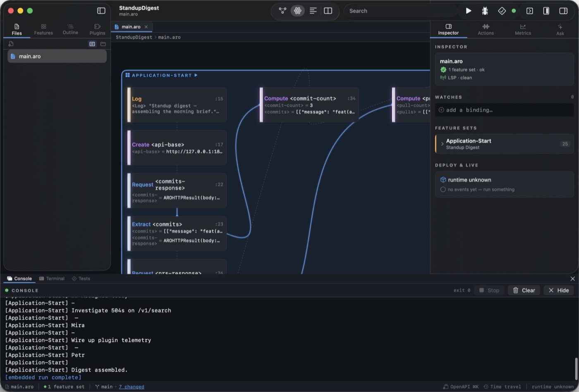Switch to the Actions inspector tab

pos(486,29)
